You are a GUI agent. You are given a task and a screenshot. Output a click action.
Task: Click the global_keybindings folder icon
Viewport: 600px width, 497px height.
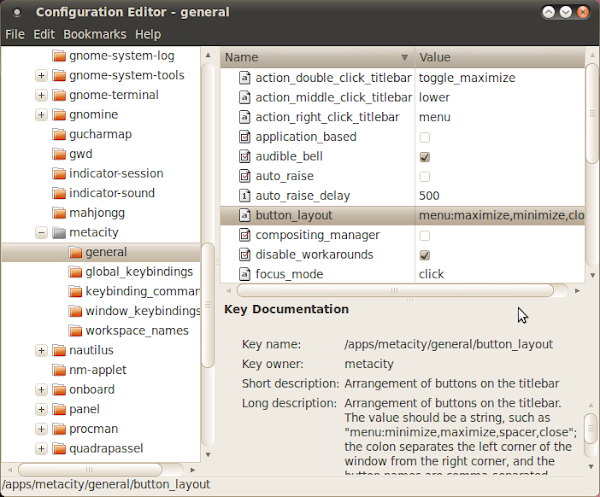[x=75, y=272]
